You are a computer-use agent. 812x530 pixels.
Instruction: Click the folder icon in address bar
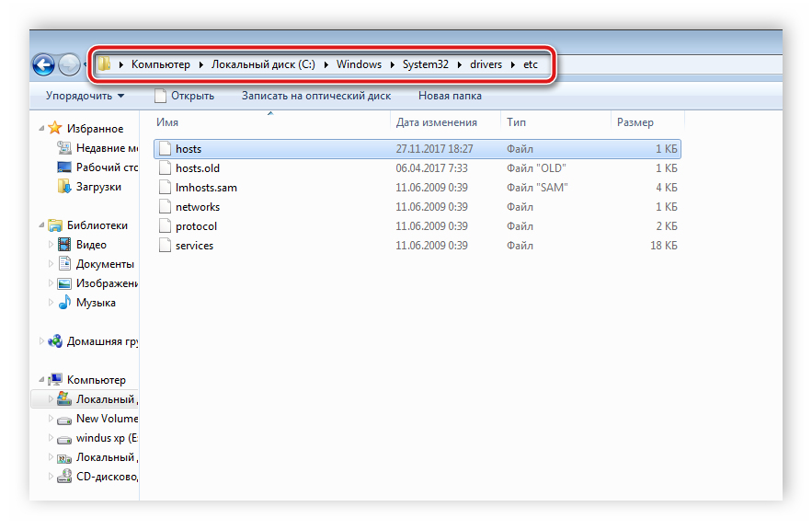(x=105, y=64)
